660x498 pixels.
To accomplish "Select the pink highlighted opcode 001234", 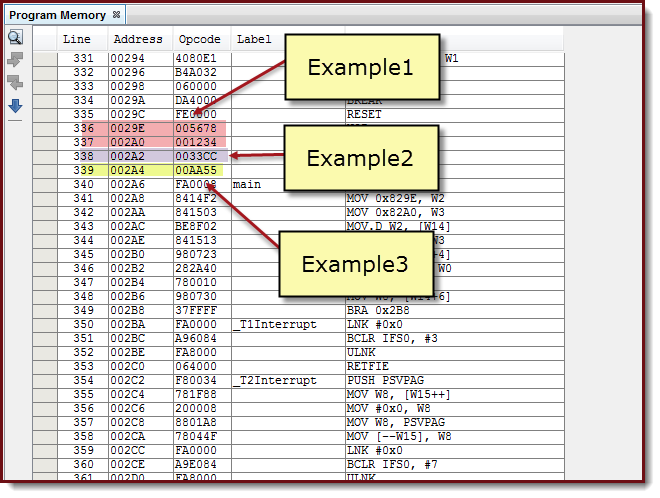I will (198, 142).
